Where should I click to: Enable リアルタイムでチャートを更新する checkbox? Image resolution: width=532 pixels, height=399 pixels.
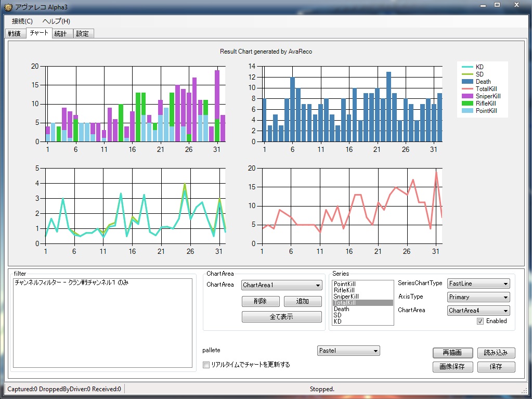tap(206, 365)
